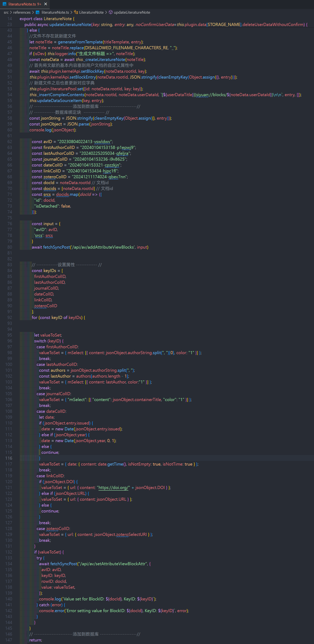The width and height of the screenshot is (314, 644).
Task: Click "catch (error)" clause
Action: pyautogui.click(x=51, y=605)
